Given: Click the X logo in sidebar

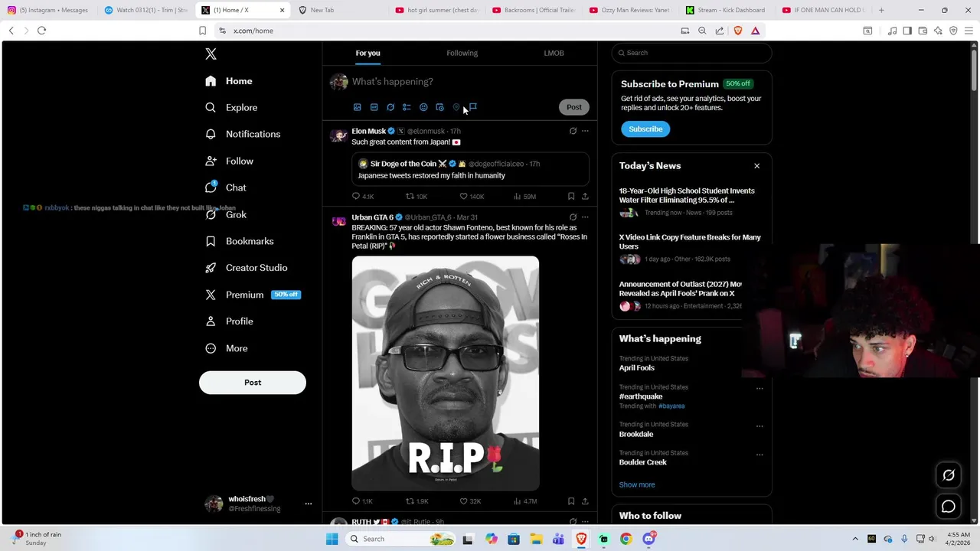Looking at the screenshot, I should [x=211, y=54].
